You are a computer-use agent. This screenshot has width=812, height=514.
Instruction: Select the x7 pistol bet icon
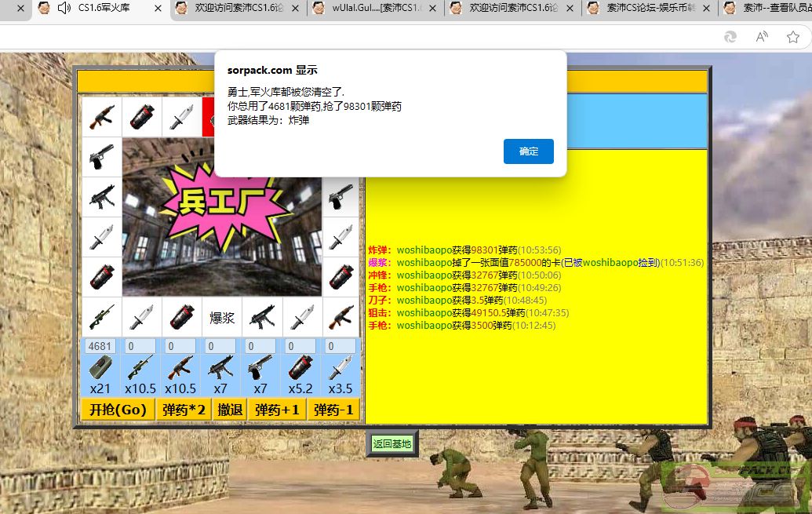[x=260, y=367]
